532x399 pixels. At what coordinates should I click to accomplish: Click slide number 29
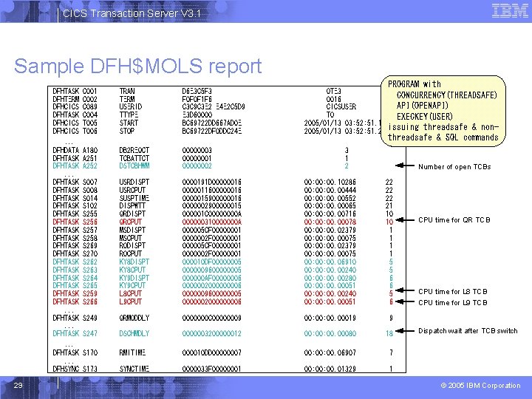[18, 385]
